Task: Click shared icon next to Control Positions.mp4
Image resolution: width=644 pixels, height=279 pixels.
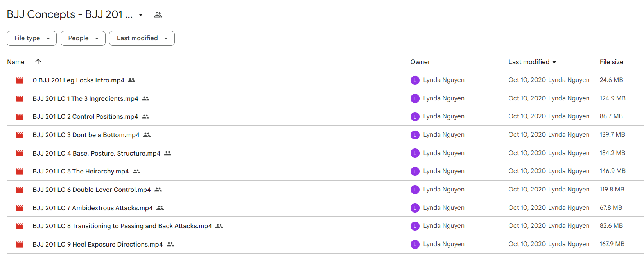Action: (145, 116)
